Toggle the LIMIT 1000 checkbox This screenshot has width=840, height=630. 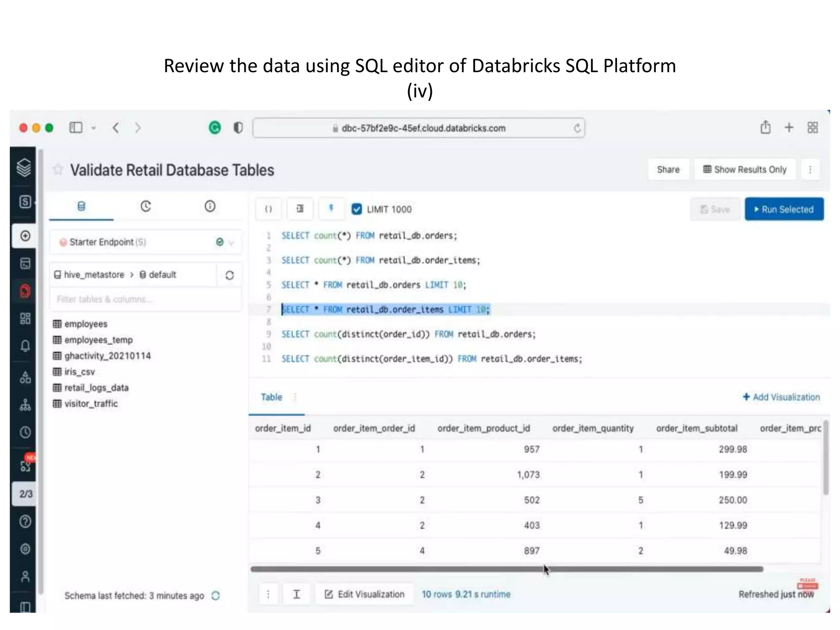[x=357, y=209]
